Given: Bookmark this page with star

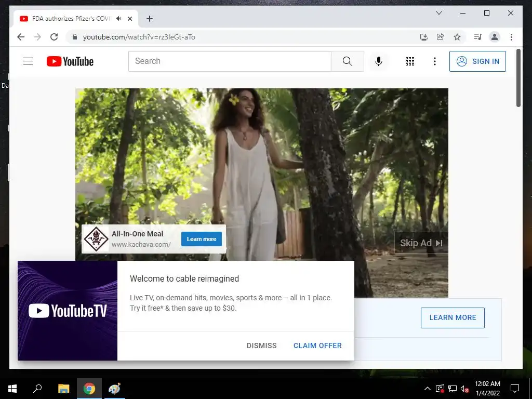Looking at the screenshot, I should tap(457, 37).
